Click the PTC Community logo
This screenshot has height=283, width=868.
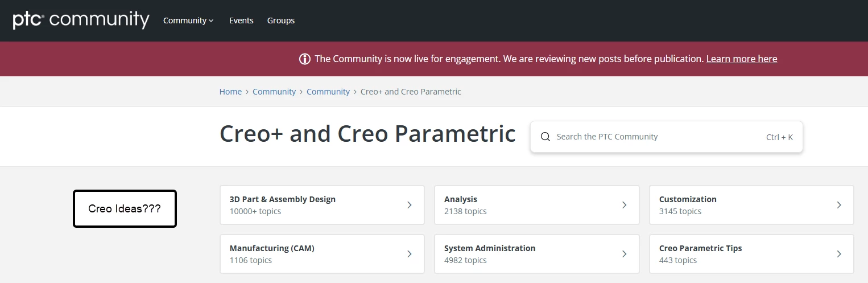pyautogui.click(x=81, y=20)
